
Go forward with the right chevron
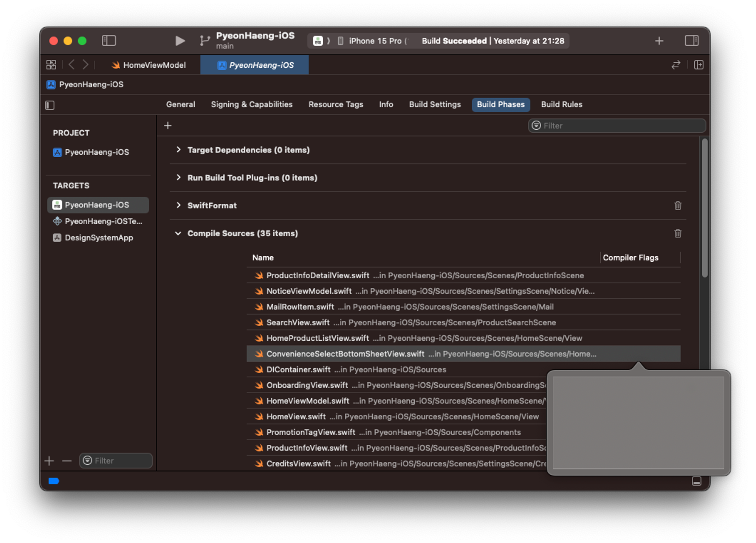[85, 65]
